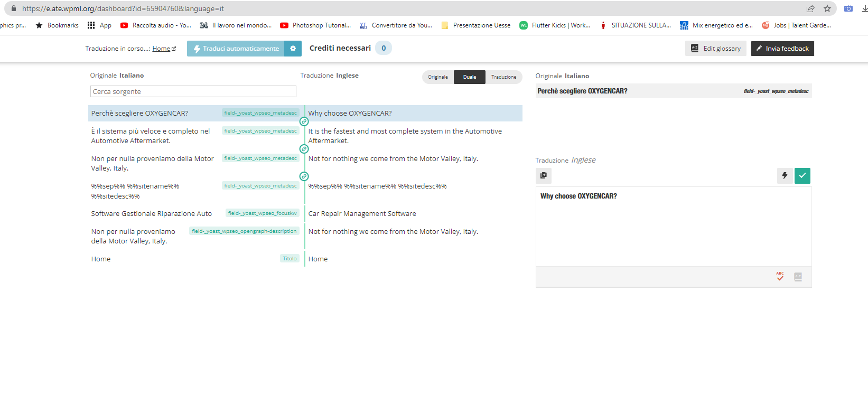868x405 pixels.
Task: Click the Edit glossary button
Action: tap(716, 49)
